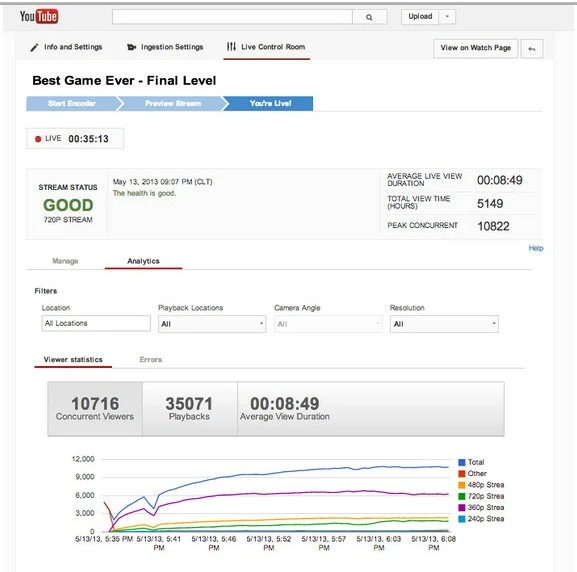Screen dimensions: 577x572
Task: Switch to the Viewer statistics tab
Action: [73, 360]
